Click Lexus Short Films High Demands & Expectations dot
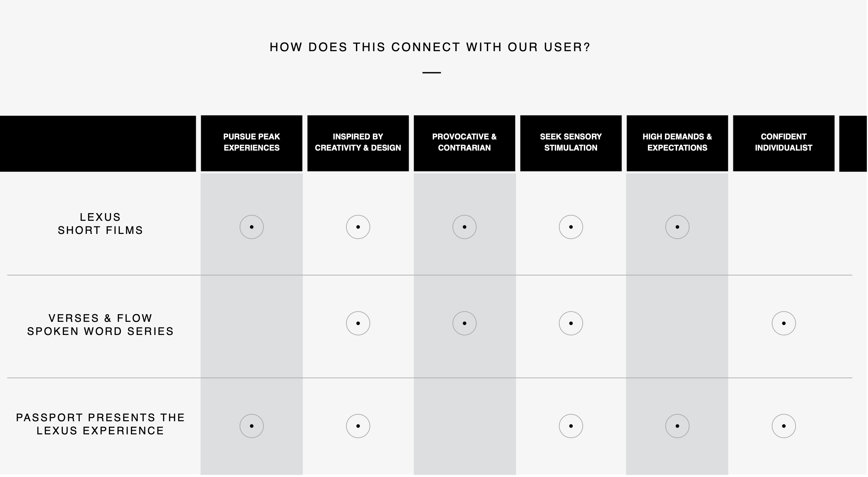This screenshot has height=477, width=868. pos(678,227)
